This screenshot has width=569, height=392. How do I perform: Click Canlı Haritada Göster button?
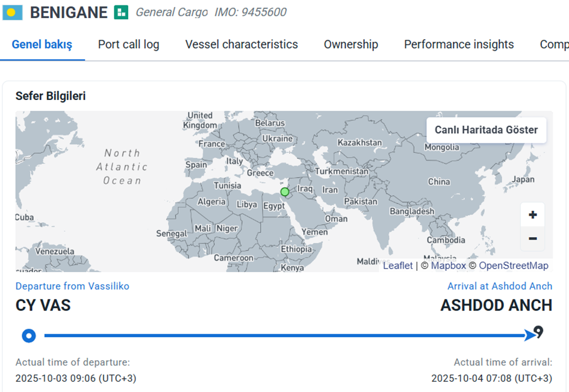coord(486,130)
